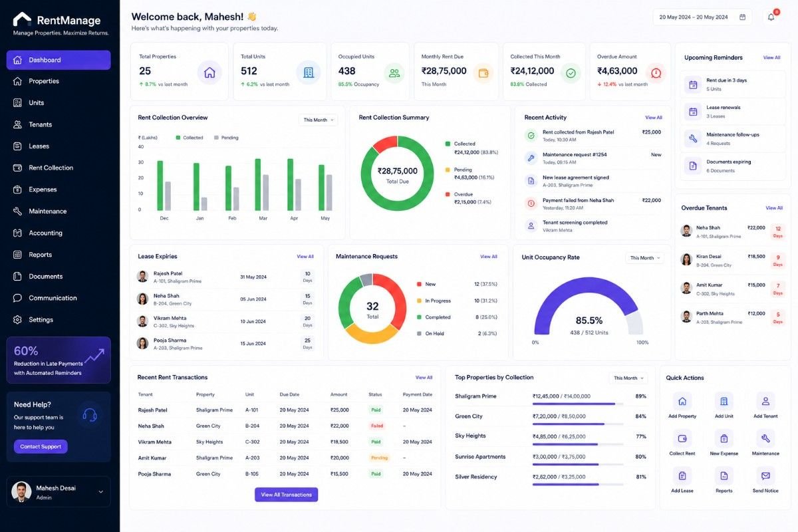Screen dimensions: 798x532
Task: Click the Add Lease quick action icon
Action: (682, 475)
